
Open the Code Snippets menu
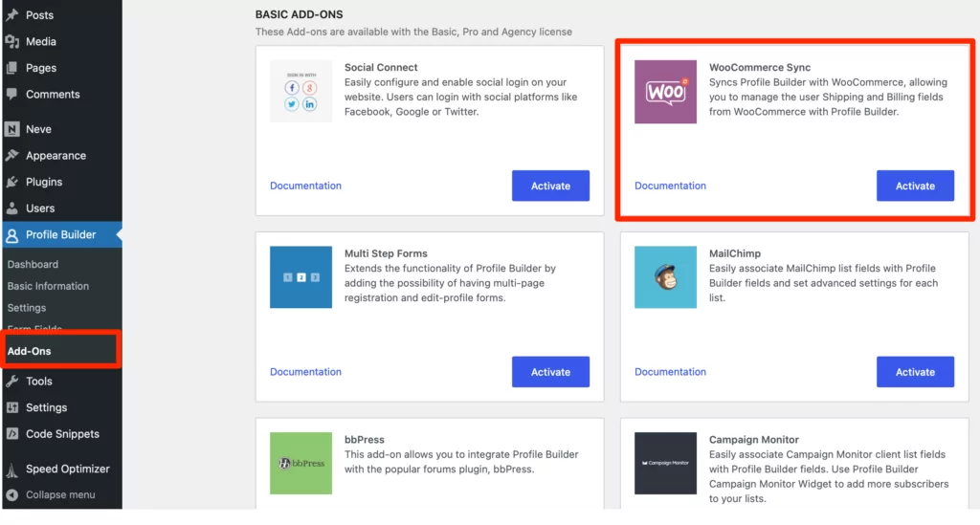pos(61,434)
